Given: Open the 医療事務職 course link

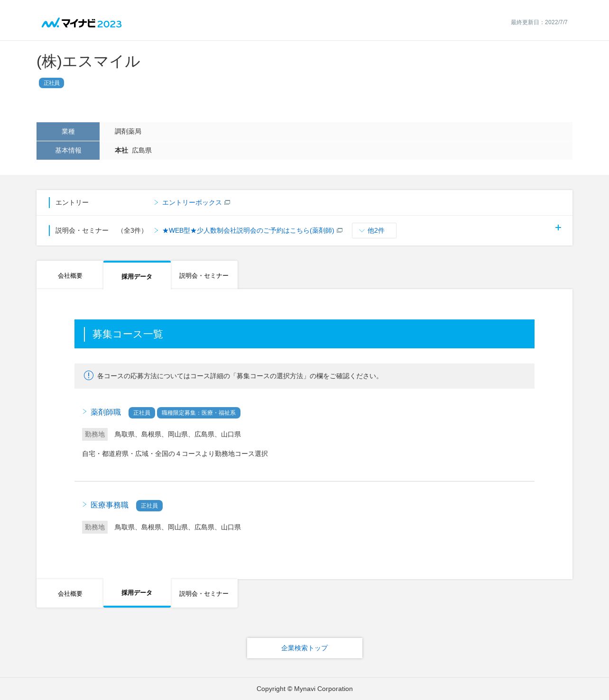Looking at the screenshot, I should (x=110, y=505).
